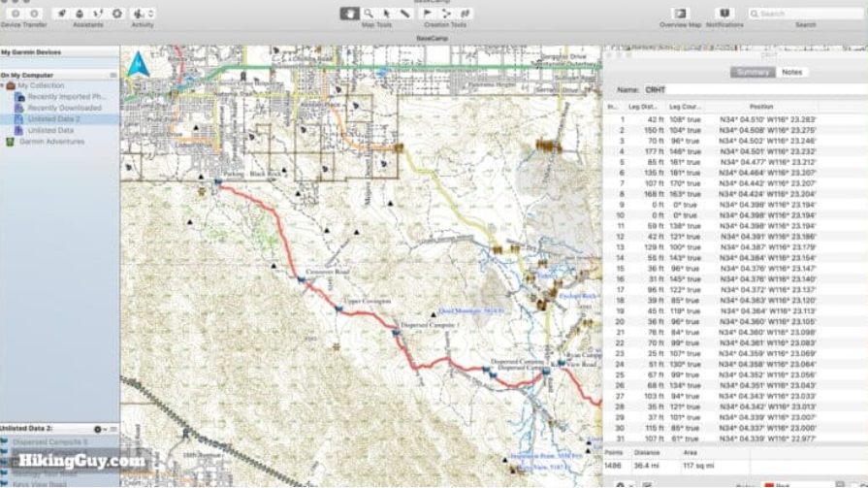Select the Unlisted Data list
868x488 pixels.
(x=50, y=130)
